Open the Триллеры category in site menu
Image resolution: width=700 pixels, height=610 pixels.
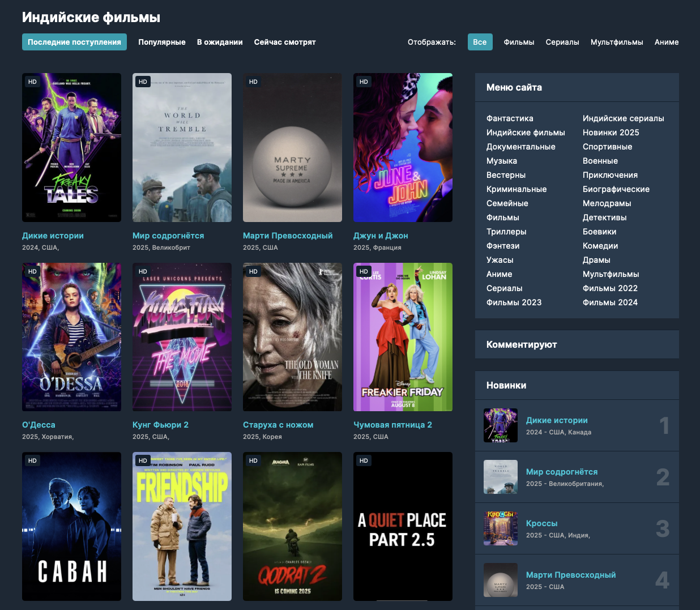tap(506, 232)
